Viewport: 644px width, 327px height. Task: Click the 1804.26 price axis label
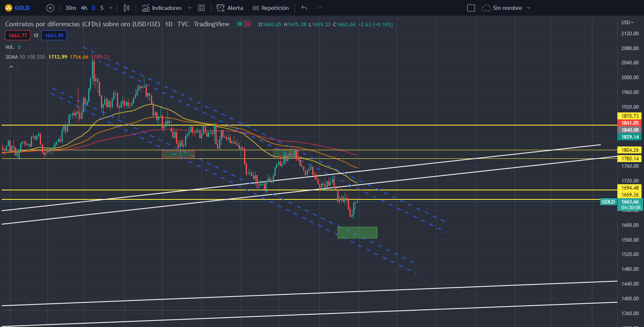point(630,150)
